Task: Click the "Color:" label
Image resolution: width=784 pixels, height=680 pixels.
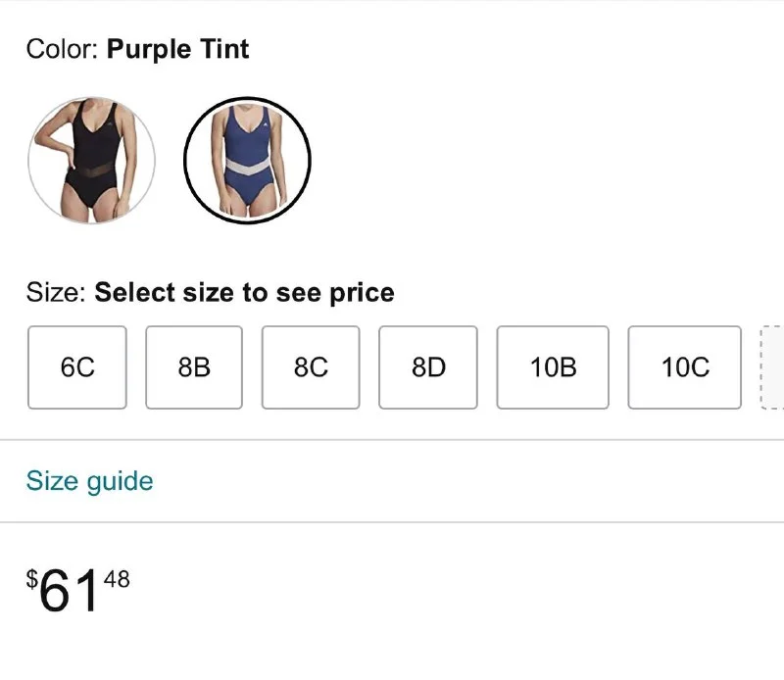Action: coord(63,49)
